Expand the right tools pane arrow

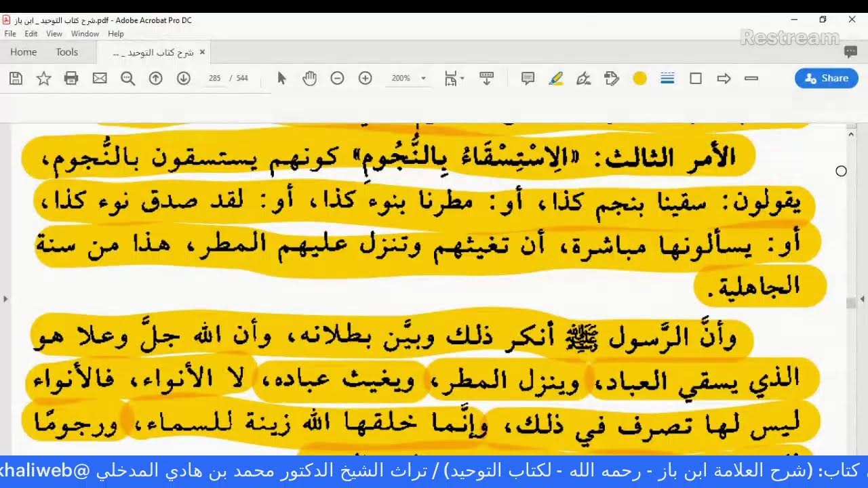tap(863, 298)
